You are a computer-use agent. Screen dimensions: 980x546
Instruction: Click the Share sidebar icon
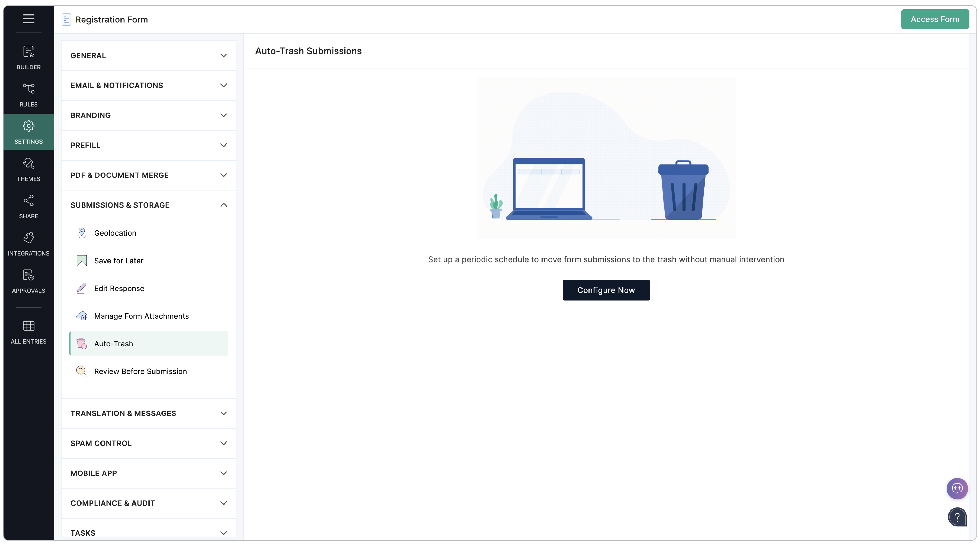(28, 206)
